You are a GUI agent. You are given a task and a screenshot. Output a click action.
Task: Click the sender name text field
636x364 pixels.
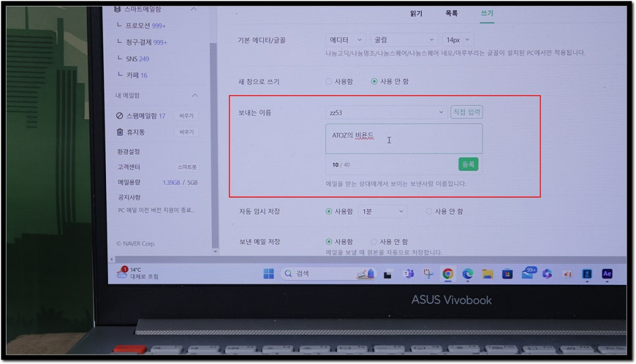[404, 139]
